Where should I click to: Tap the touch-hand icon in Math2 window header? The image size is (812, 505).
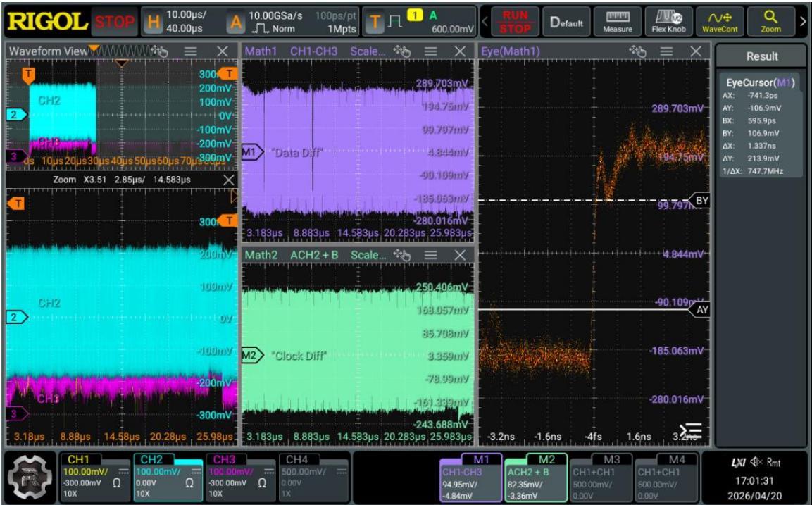point(401,255)
